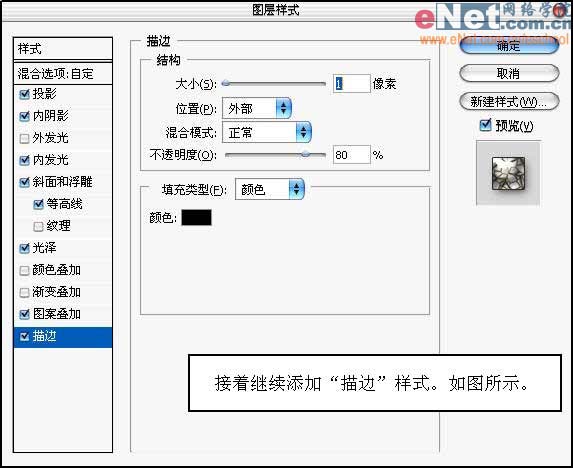
Task: Toggle the 等高线 contour checkbox
Action: click(38, 204)
